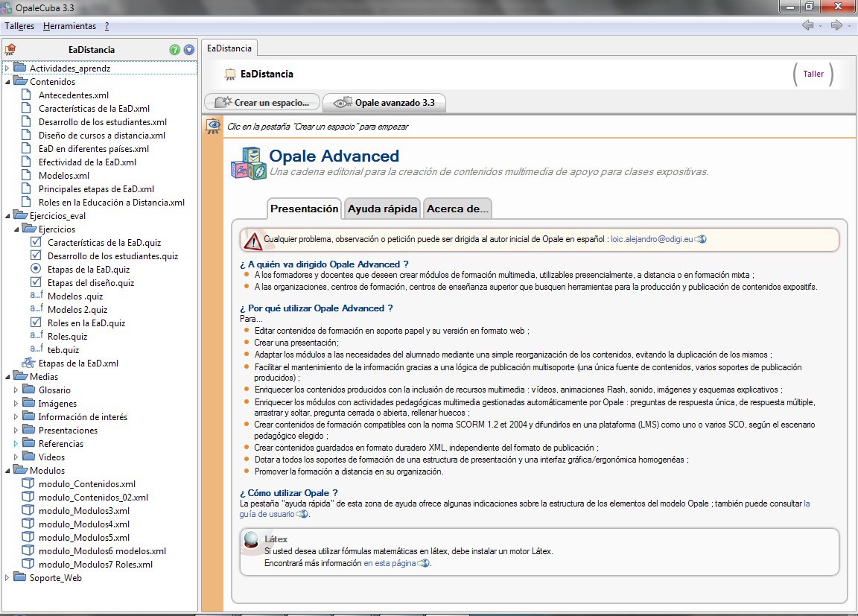The width and height of the screenshot is (858, 616).
Task: Expand the Actividades_aprendz folder
Action: pyautogui.click(x=7, y=68)
